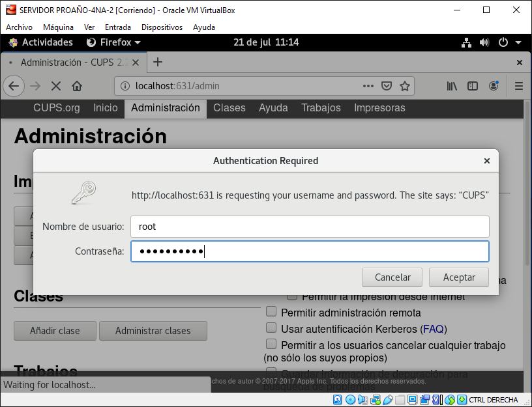This screenshot has height=407, width=532.
Task: Open Firefox account icon
Action: click(x=494, y=86)
